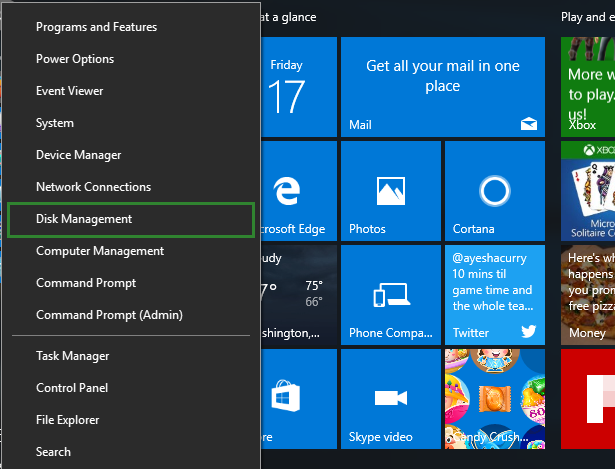Click the 'at a glance' group heading
The height and width of the screenshot is (469, 615).
point(288,17)
